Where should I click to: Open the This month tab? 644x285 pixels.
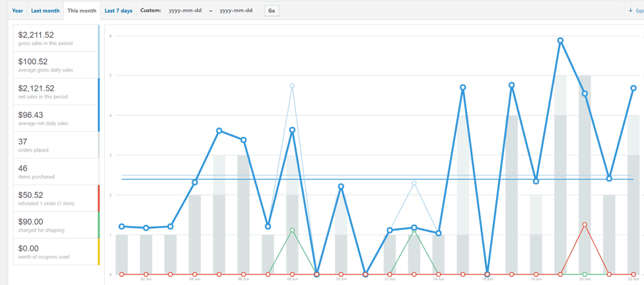[81, 11]
